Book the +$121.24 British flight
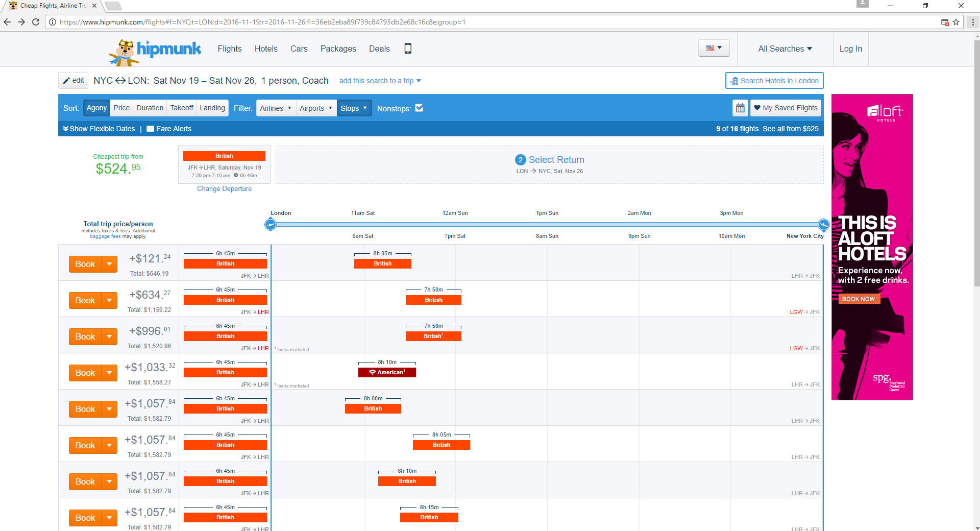Image resolution: width=980 pixels, height=531 pixels. pyautogui.click(x=85, y=264)
